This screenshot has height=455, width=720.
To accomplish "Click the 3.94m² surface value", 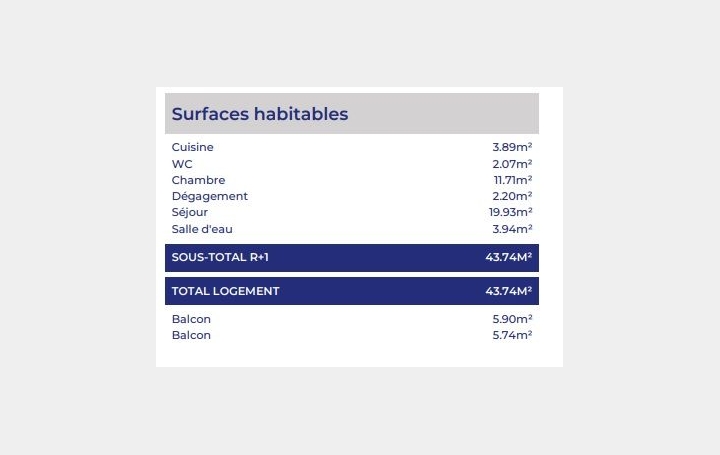I will (512, 229).
